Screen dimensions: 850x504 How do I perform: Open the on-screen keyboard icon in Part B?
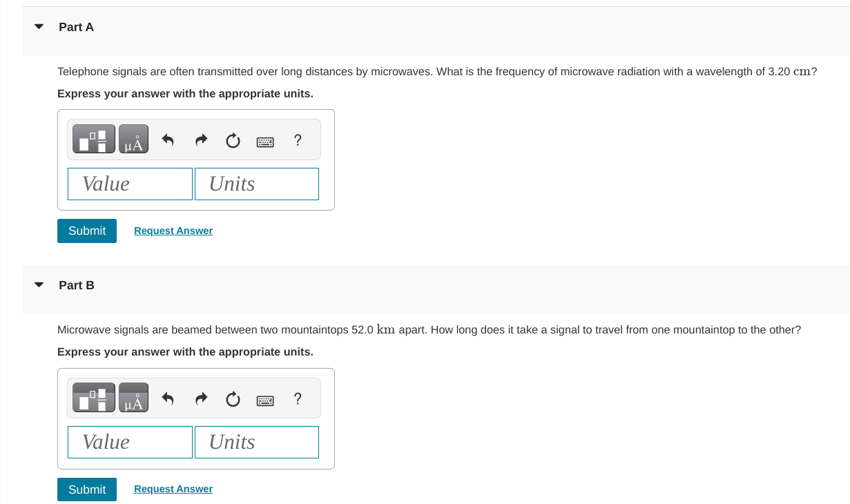coord(265,399)
